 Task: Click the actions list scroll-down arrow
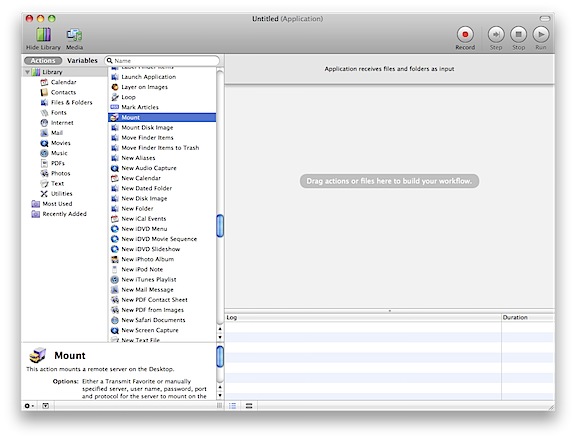[220, 337]
